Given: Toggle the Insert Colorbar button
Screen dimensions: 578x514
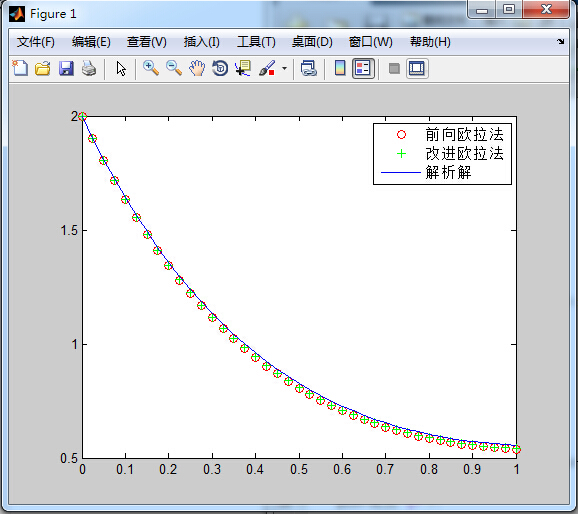Looking at the screenshot, I should click(x=340, y=69).
